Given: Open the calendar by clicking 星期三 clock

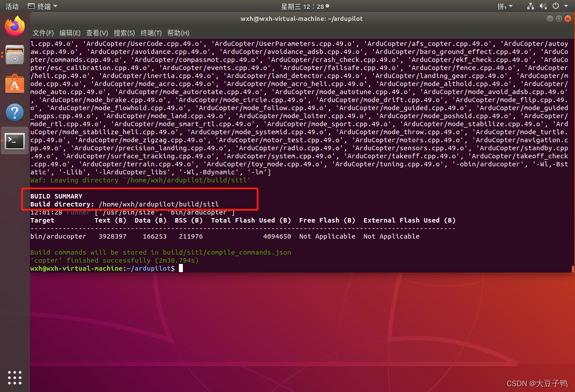Looking at the screenshot, I should 290,6.
